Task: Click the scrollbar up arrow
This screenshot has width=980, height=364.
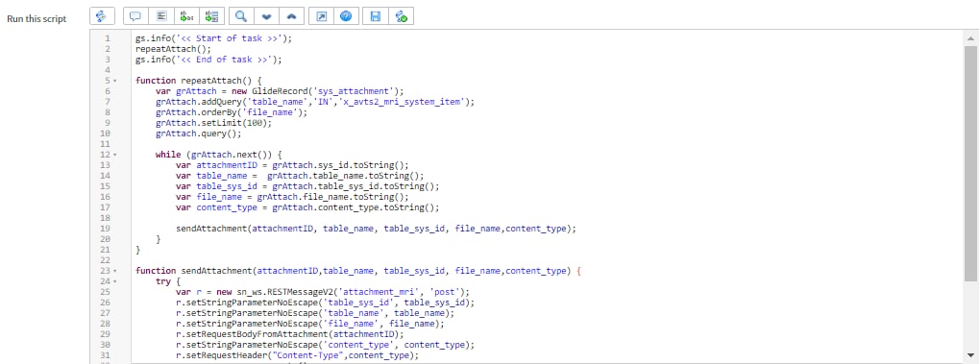Action: [970, 37]
